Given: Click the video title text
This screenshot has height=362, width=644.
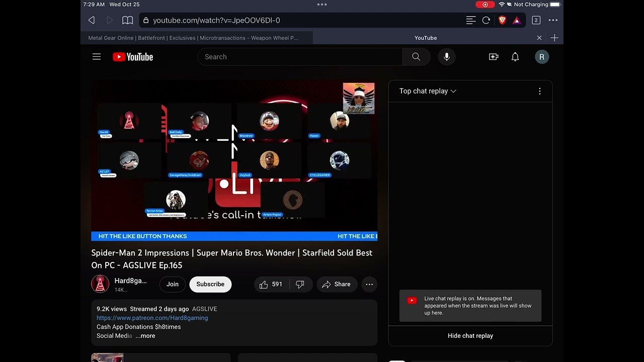Looking at the screenshot, I should (232, 259).
